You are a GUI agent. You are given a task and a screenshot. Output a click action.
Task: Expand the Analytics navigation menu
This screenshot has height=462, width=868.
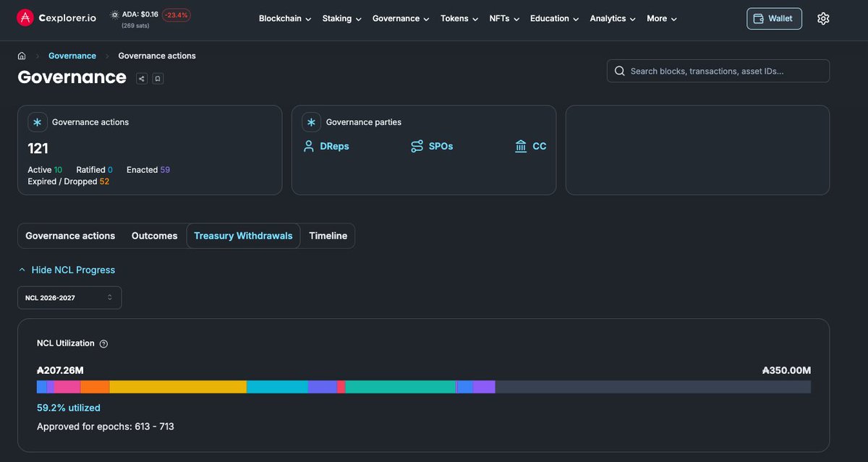tap(613, 19)
